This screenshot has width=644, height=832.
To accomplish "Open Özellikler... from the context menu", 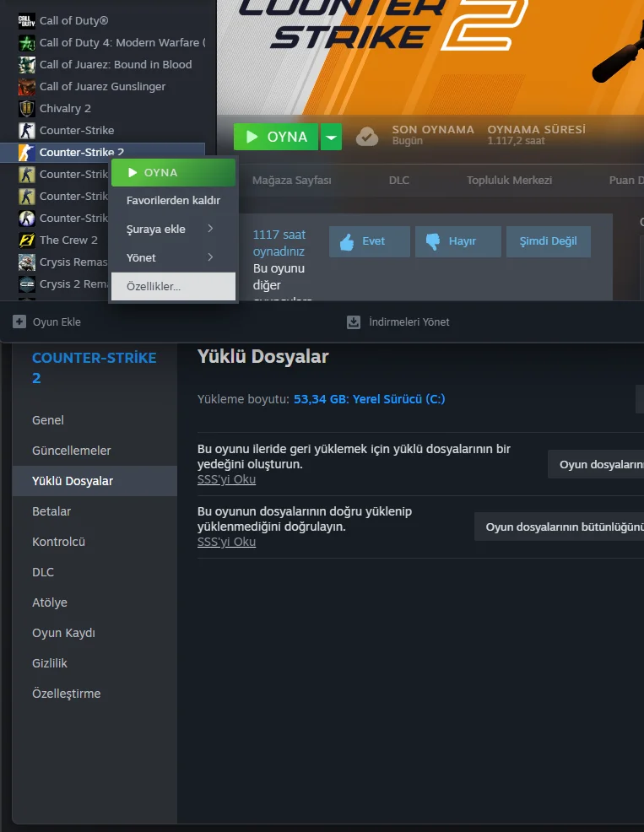I will coord(173,286).
